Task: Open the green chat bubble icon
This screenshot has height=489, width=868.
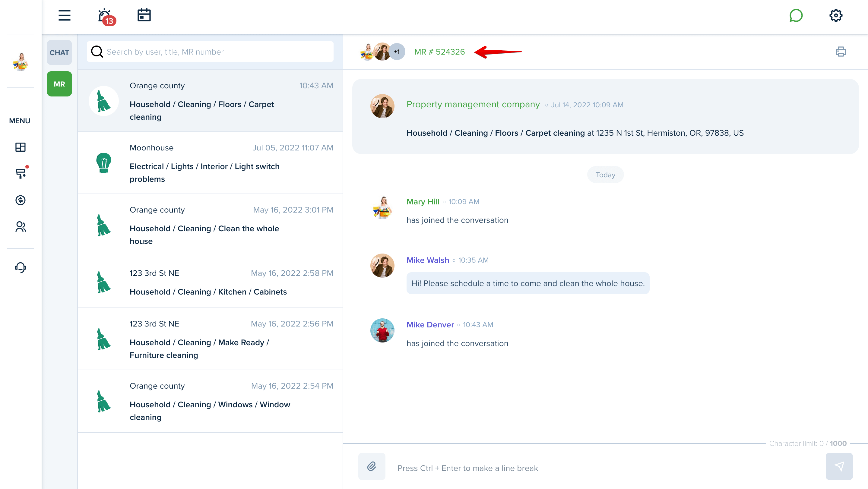Action: tap(796, 15)
